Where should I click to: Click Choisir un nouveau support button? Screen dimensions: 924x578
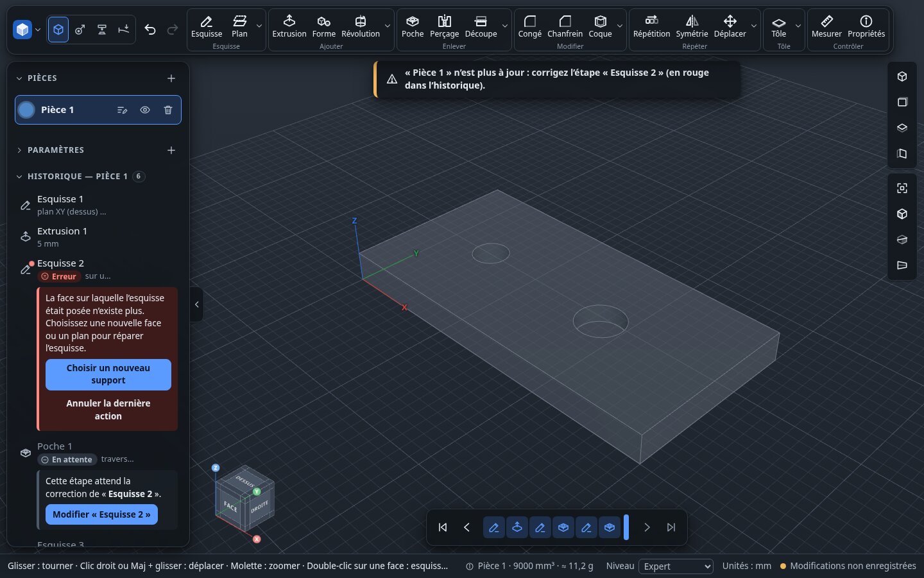point(108,374)
